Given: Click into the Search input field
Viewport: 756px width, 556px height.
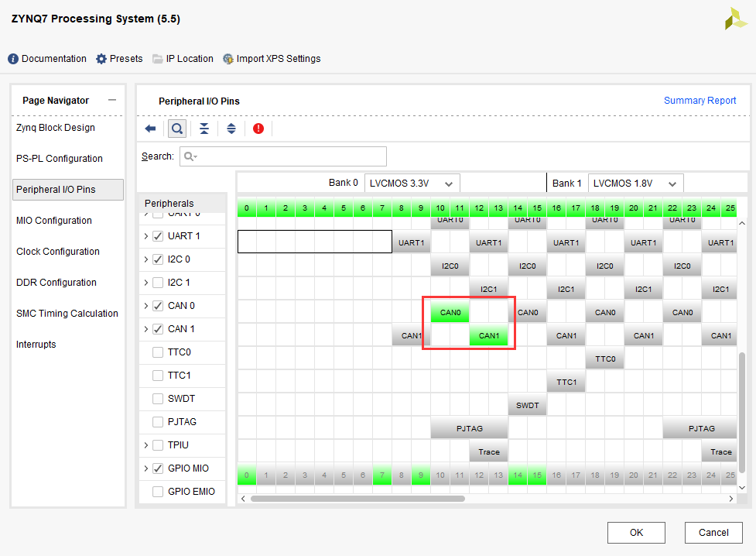Looking at the screenshot, I should (x=283, y=156).
